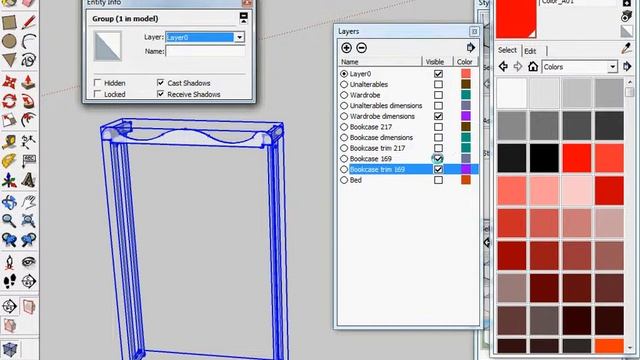Show the Bookcase 217 layer

pyautogui.click(x=438, y=127)
